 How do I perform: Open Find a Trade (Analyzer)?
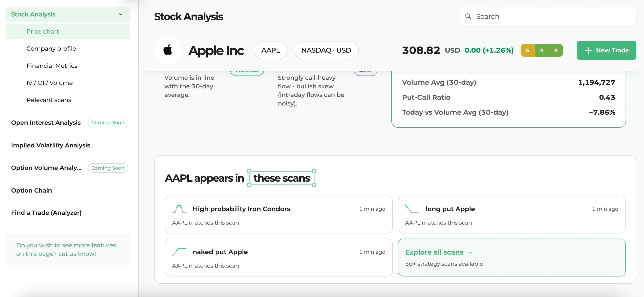pos(46,212)
